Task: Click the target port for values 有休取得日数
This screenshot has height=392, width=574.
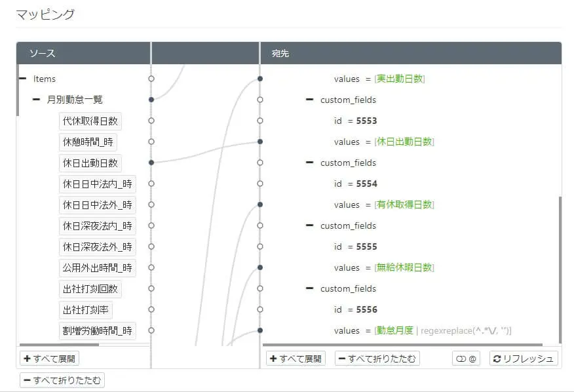Action: tap(260, 205)
